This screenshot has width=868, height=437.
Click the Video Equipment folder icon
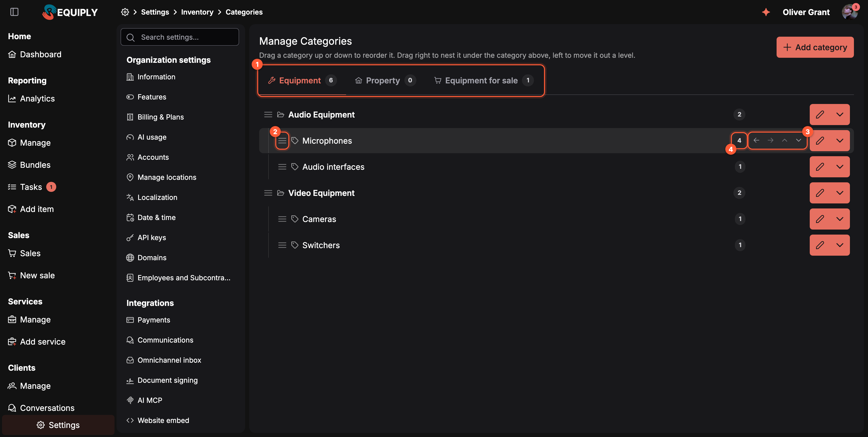tap(280, 193)
